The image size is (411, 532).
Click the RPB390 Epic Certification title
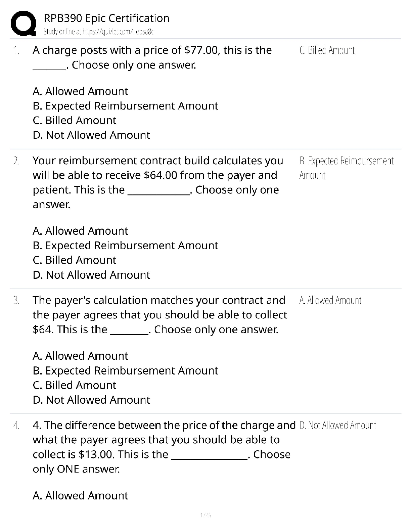pos(106,18)
